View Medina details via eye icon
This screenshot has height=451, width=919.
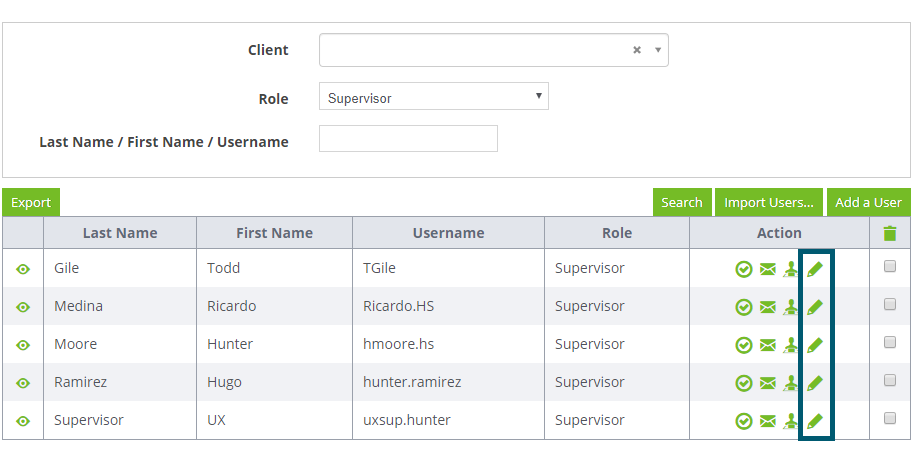tap(23, 307)
